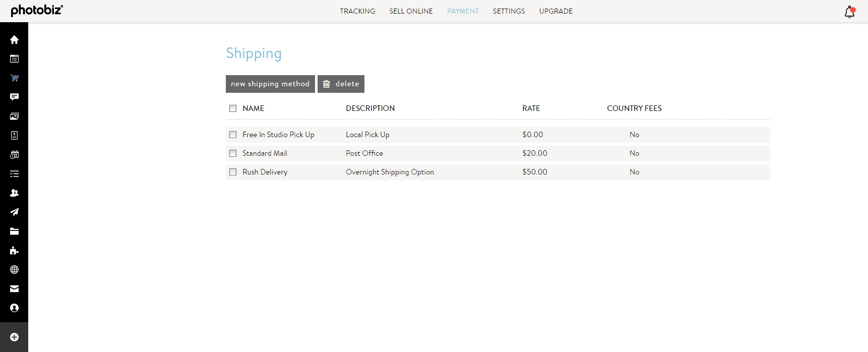Viewport: 868px width, 352px height.
Task: Click the No country fee for Free In Studio Pick Up
Action: 634,135
